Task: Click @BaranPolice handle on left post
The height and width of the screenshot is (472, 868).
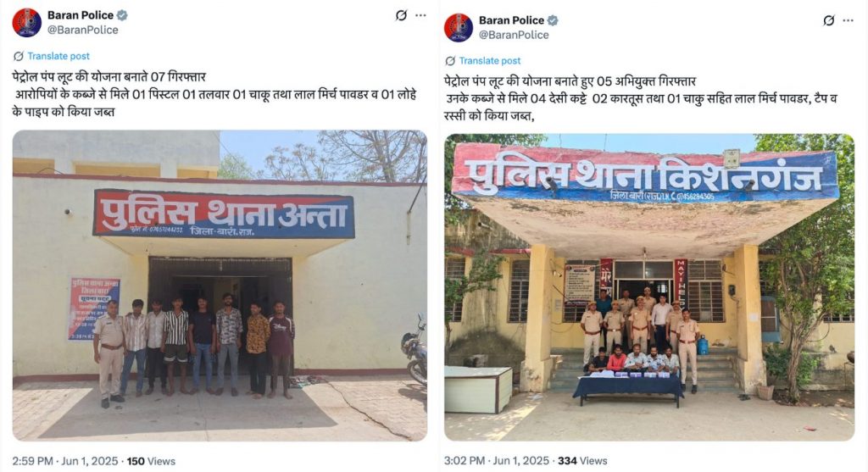Action: coord(82,30)
